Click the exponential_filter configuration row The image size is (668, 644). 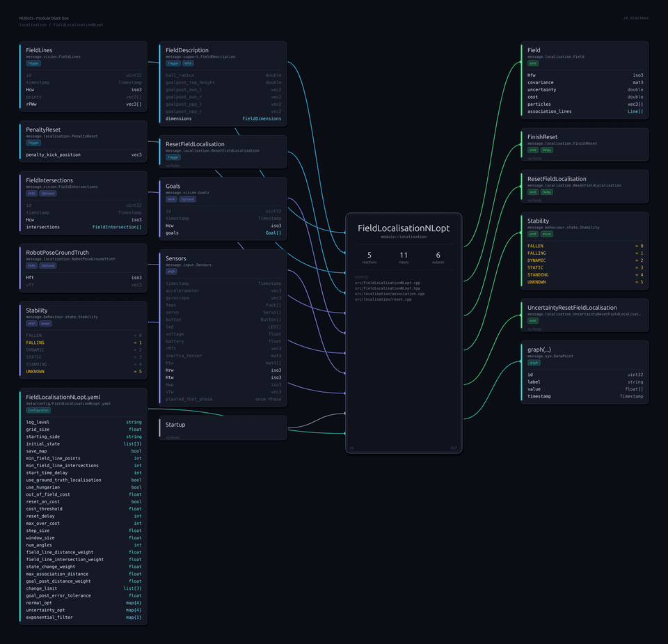(83, 617)
